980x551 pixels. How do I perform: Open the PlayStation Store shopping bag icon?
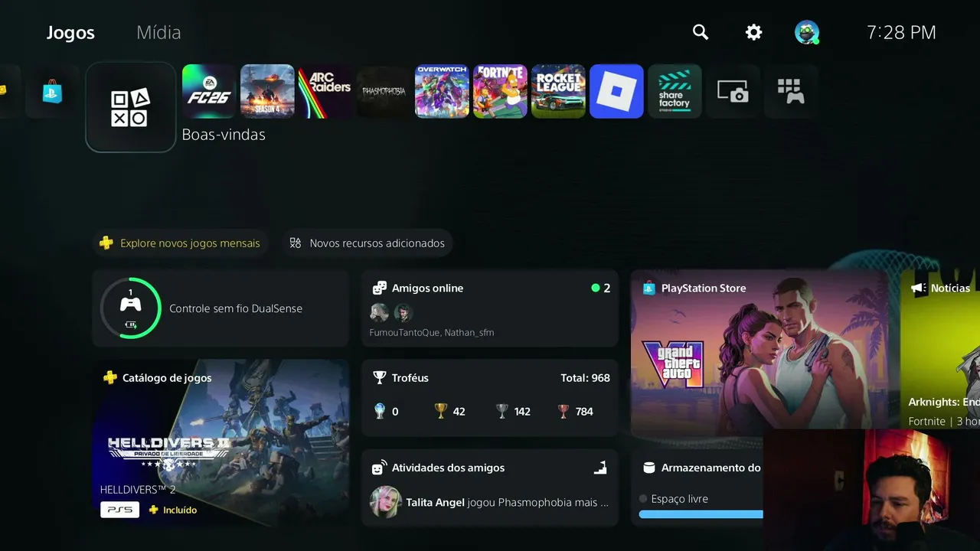(x=52, y=92)
